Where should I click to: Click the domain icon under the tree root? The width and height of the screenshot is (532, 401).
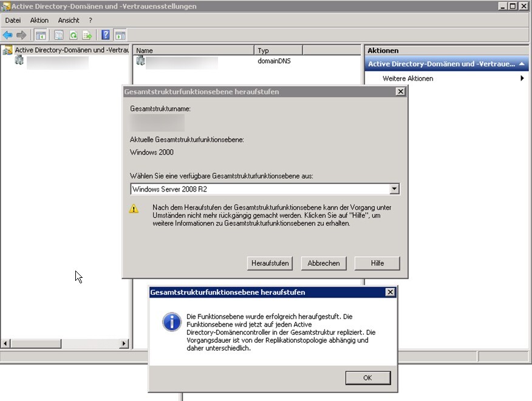click(x=19, y=61)
